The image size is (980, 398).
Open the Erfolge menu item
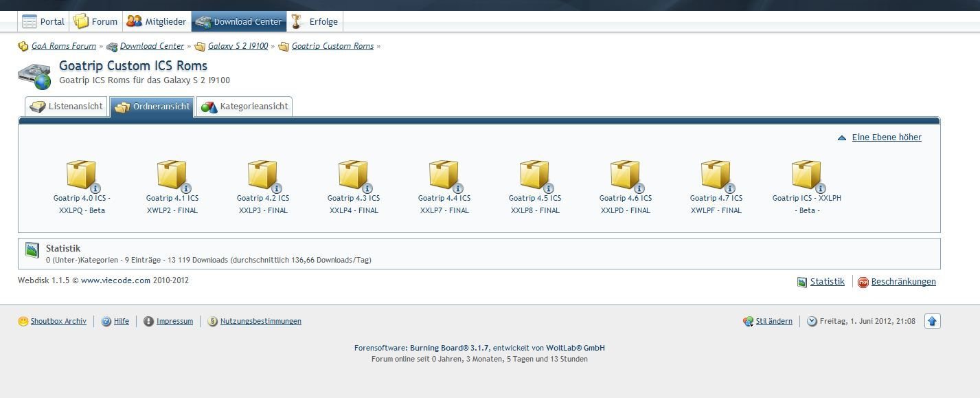click(x=315, y=21)
